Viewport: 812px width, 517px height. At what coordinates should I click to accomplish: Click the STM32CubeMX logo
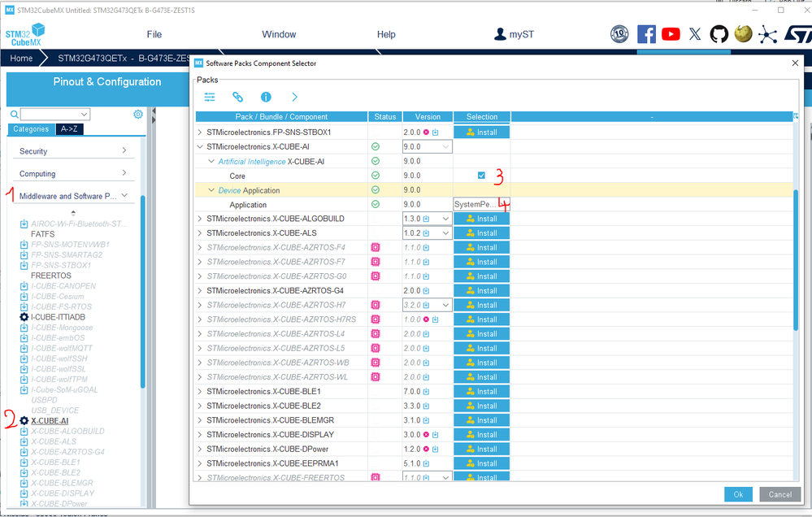[x=25, y=35]
